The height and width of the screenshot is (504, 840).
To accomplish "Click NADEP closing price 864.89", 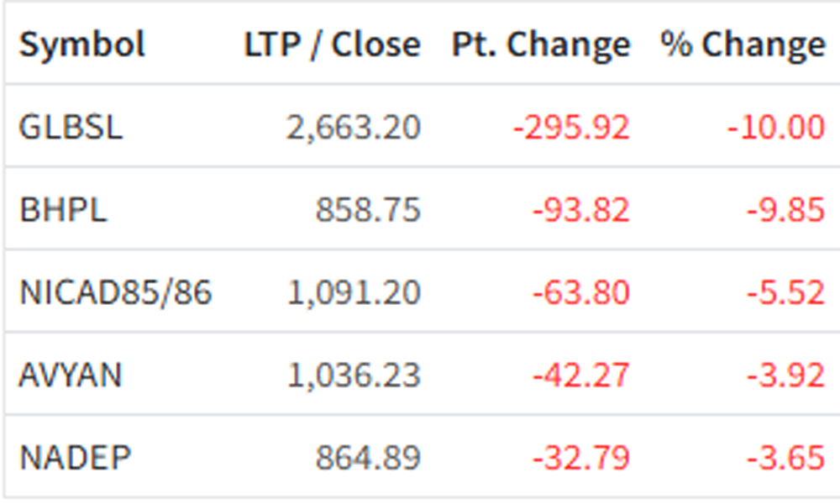I will click(368, 457).
